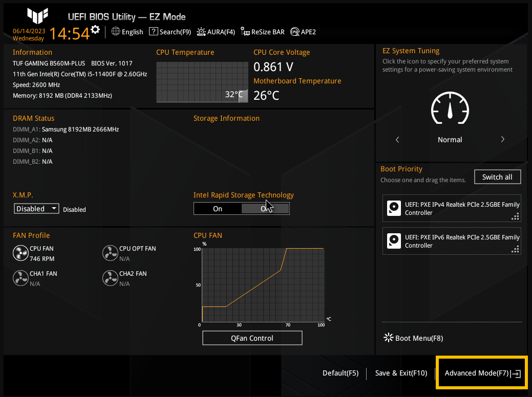Turn Intel Rapid Storage Technology Off
532x397 pixels.
(265, 209)
